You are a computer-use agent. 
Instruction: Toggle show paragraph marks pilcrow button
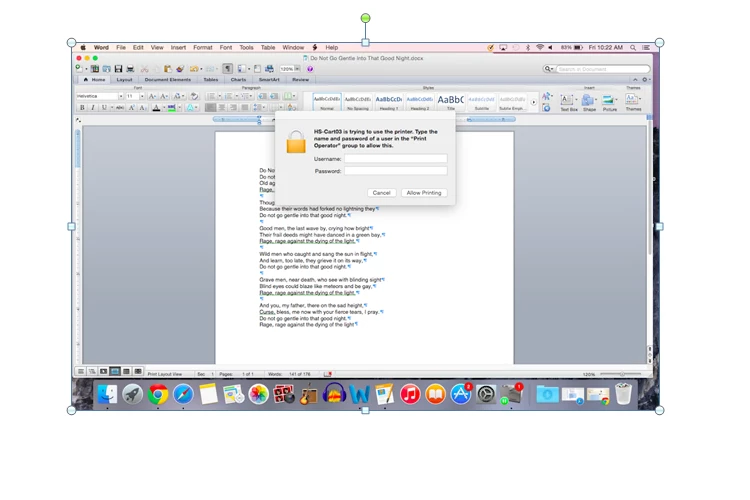[227, 69]
